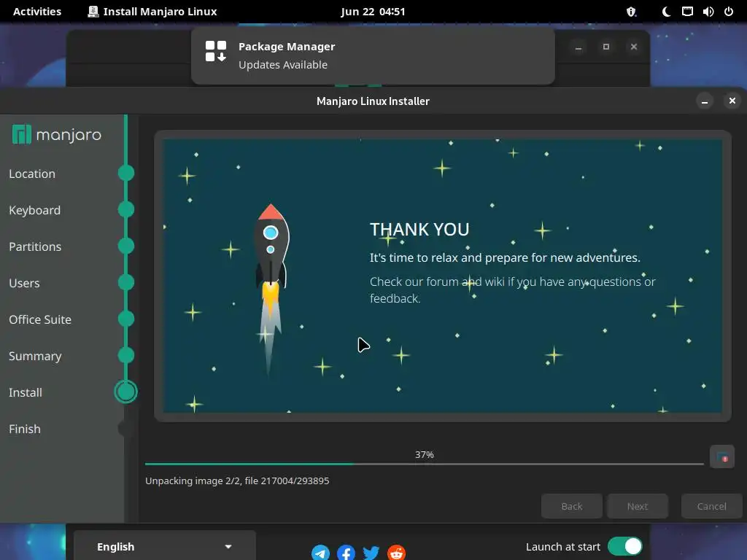Minimize the Manjaro Linux Installer window

pos(705,101)
